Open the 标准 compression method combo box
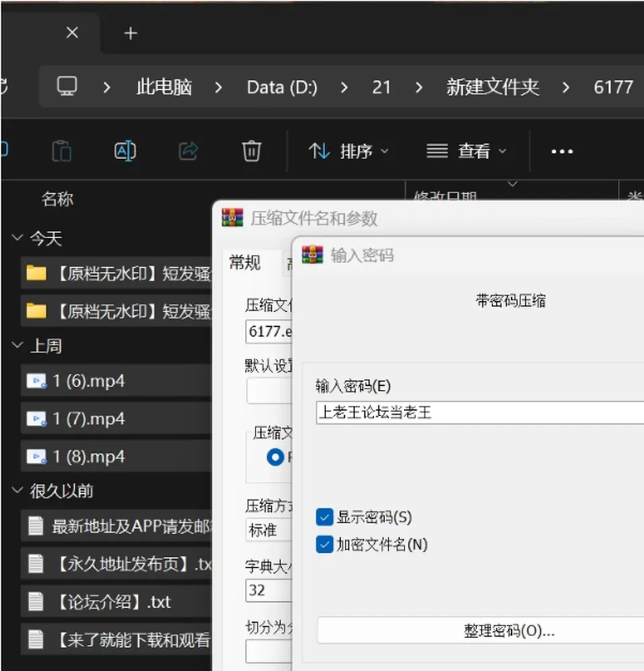 pos(269,530)
